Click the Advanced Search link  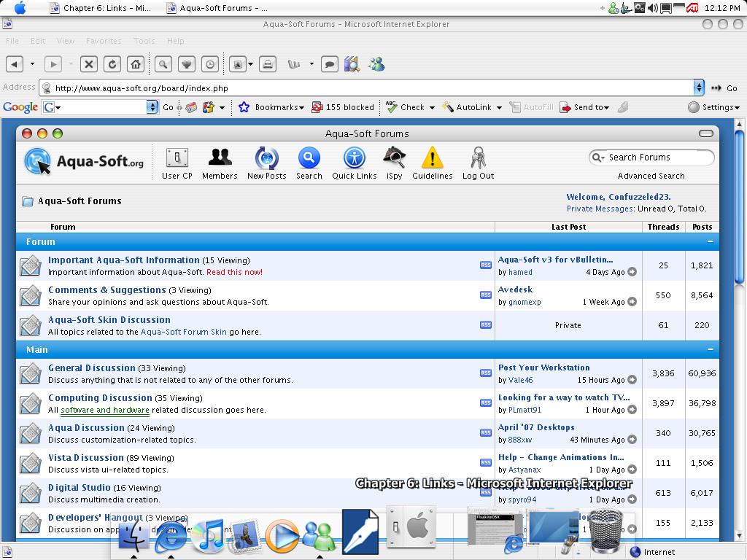click(651, 176)
